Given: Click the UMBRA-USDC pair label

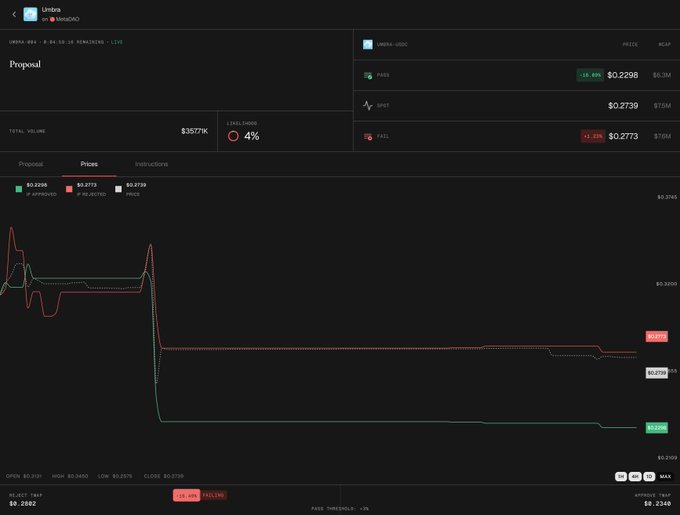Looking at the screenshot, I should tap(392, 44).
